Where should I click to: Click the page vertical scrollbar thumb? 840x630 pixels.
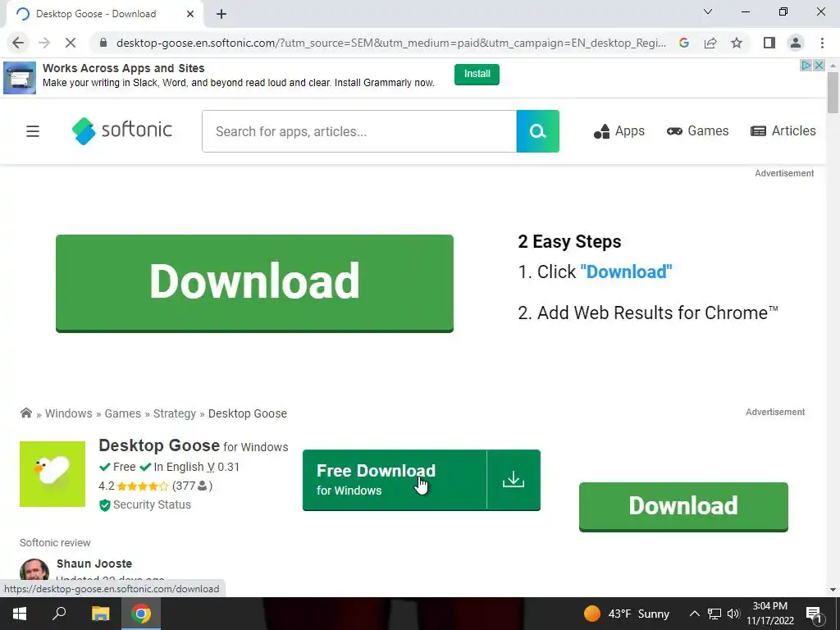833,92
